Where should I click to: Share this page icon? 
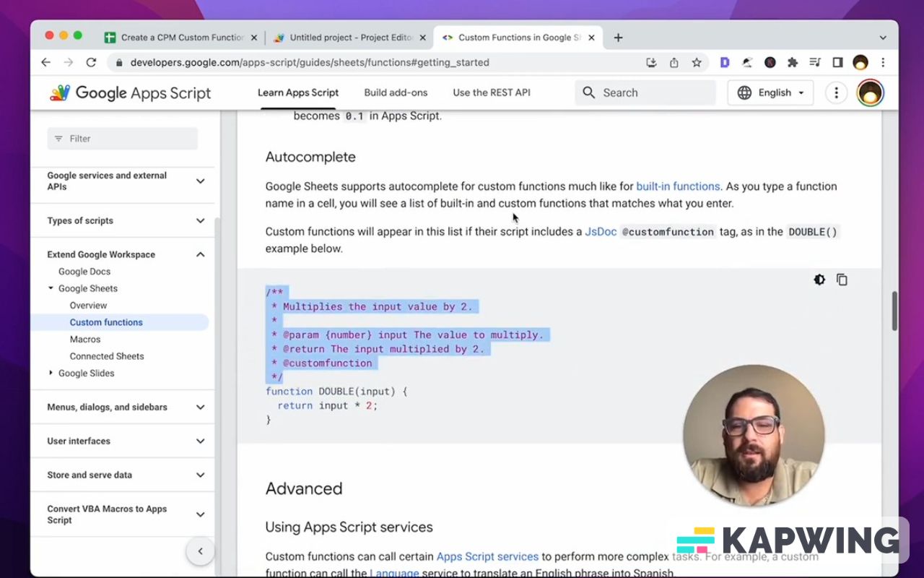coord(674,63)
